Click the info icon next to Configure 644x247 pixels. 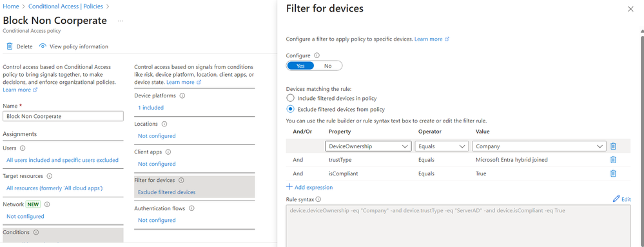click(317, 55)
